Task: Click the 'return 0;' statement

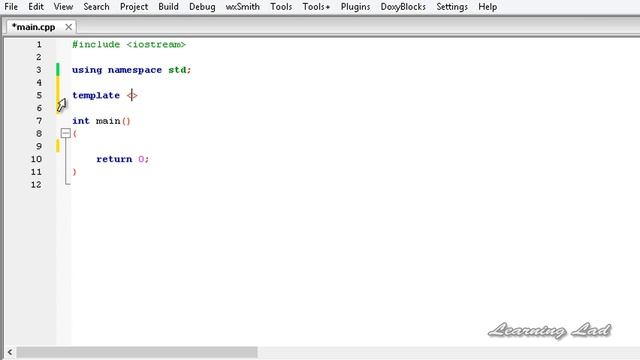Action: coord(123,159)
